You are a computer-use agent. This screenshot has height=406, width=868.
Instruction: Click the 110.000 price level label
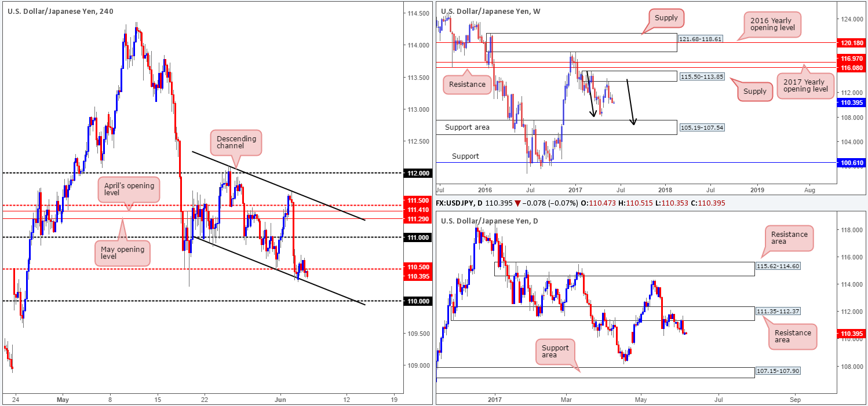click(417, 301)
